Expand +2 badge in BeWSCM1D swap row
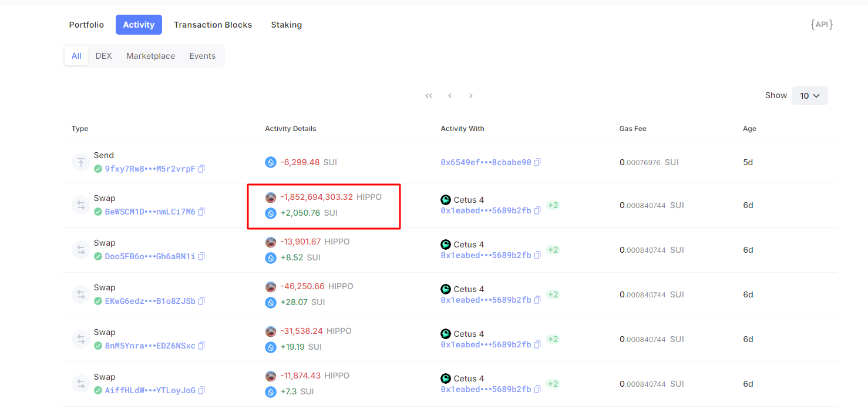 click(x=553, y=205)
